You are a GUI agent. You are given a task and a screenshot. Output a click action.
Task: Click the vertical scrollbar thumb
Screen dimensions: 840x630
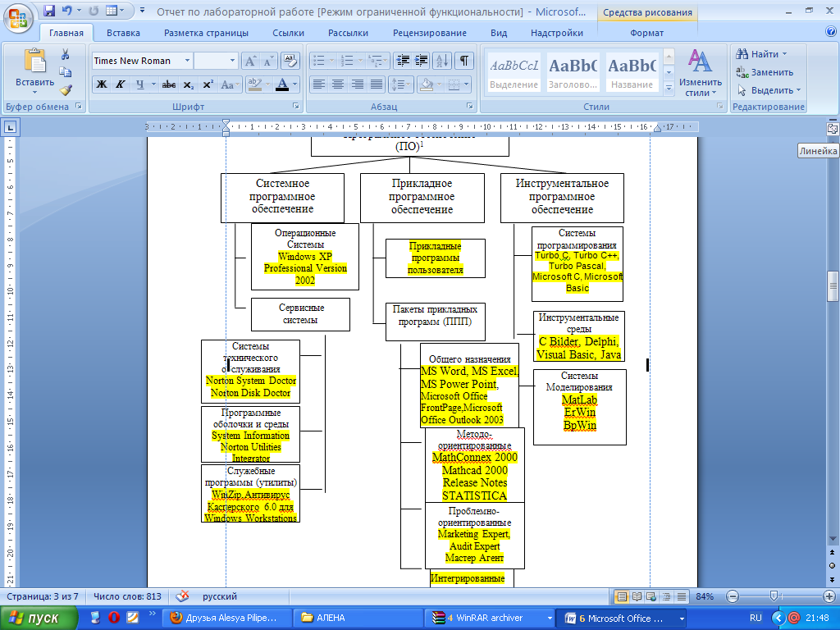833,285
